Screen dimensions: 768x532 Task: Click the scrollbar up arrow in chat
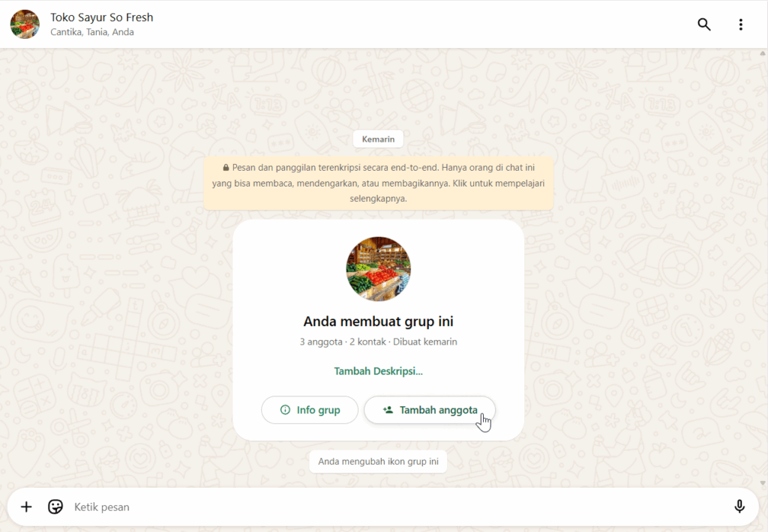[763, 53]
